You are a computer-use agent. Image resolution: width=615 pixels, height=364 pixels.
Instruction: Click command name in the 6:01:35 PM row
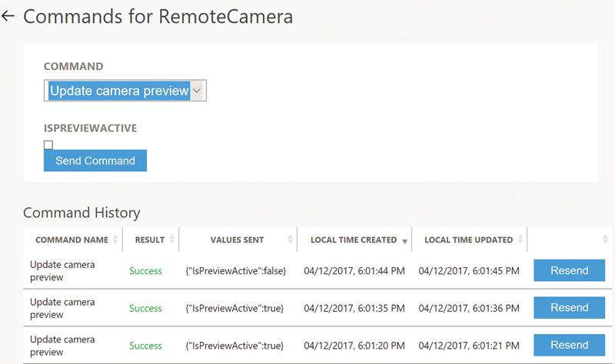[x=62, y=309]
